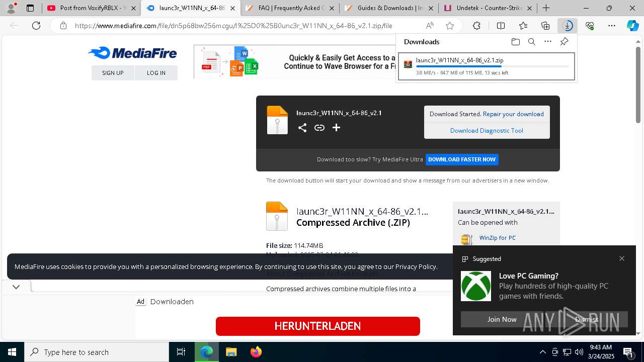Open the browser profile icon
Screen dimensions: 644x362
pyautogui.click(x=11, y=8)
